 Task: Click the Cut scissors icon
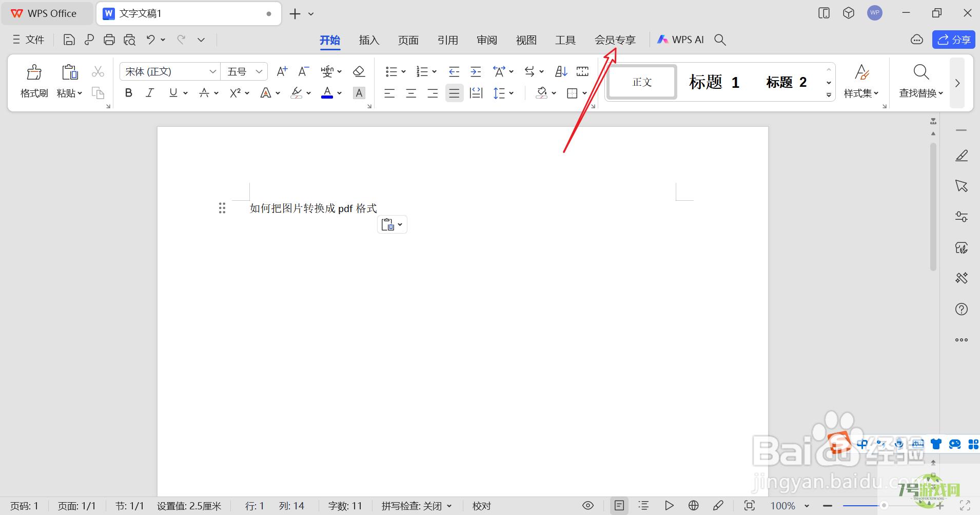coord(98,71)
